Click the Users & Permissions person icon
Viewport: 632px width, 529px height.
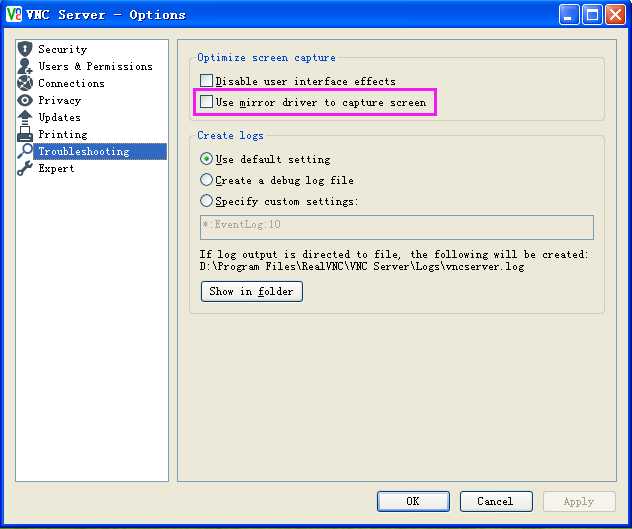(x=25, y=66)
